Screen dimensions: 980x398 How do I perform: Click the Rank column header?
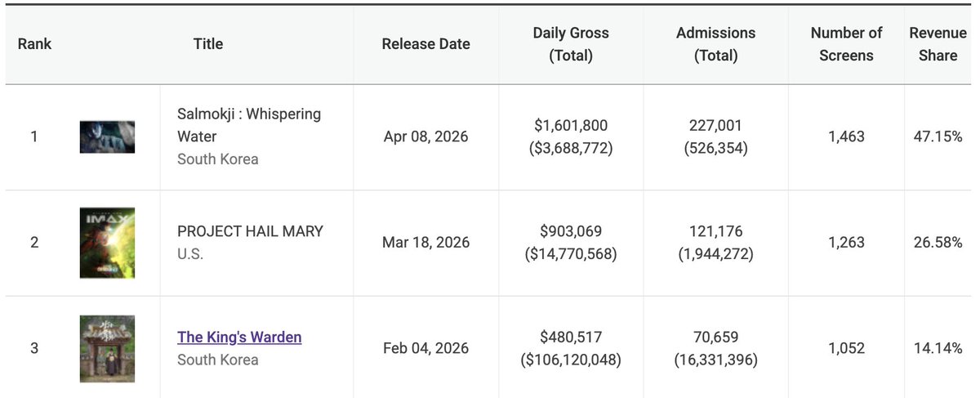coord(34,44)
